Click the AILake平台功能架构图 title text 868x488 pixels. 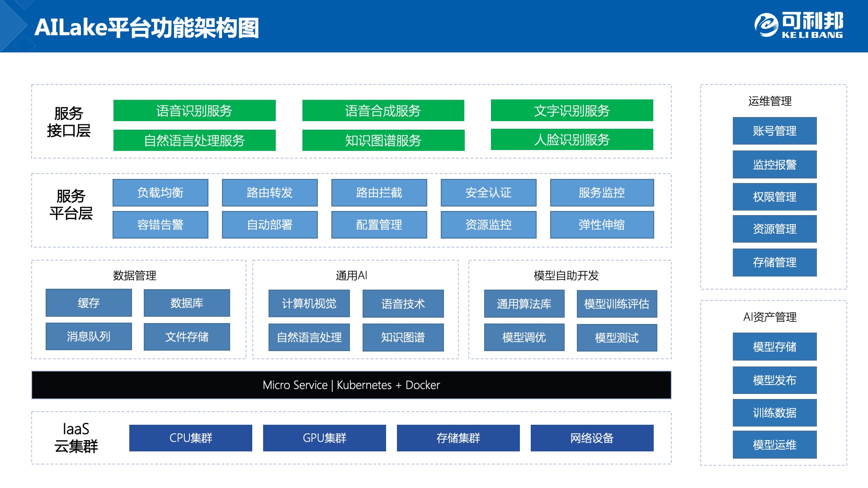[146, 28]
